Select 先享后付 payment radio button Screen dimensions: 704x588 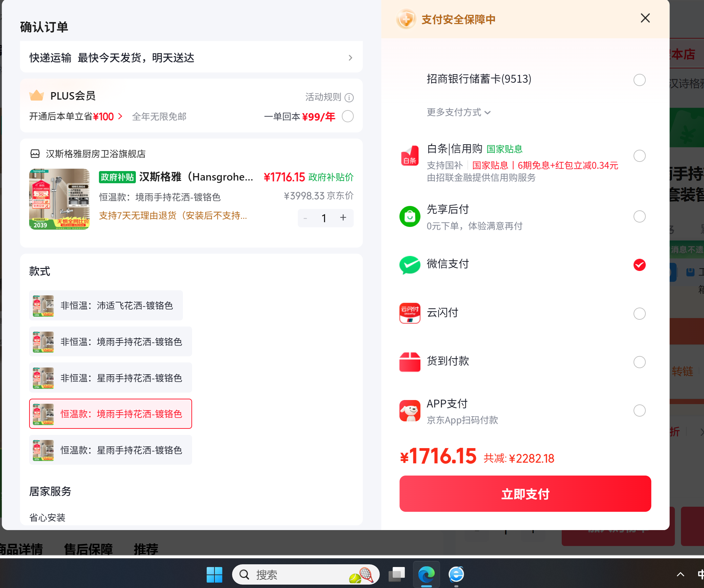tap(639, 216)
